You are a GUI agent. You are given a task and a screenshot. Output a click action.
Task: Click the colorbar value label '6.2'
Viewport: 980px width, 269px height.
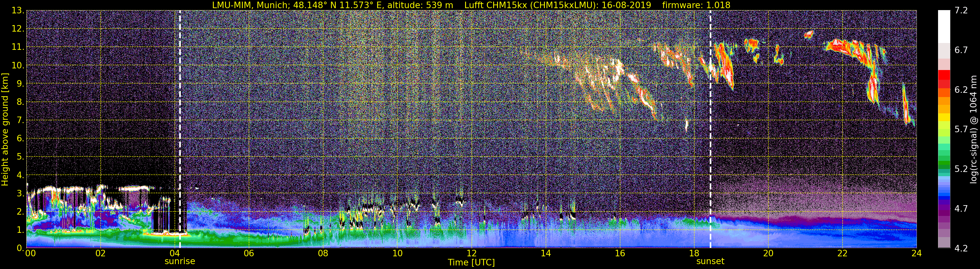(961, 90)
